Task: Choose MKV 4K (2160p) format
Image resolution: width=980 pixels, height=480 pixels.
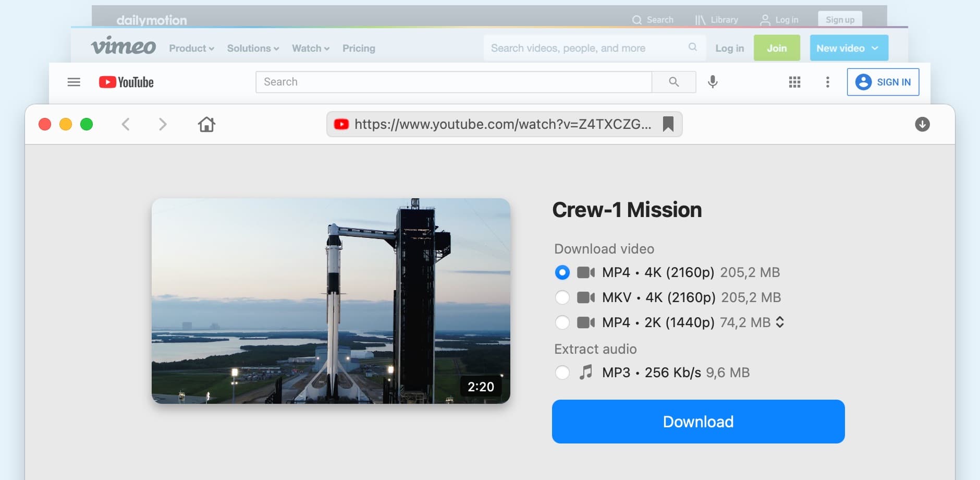Action: point(562,297)
